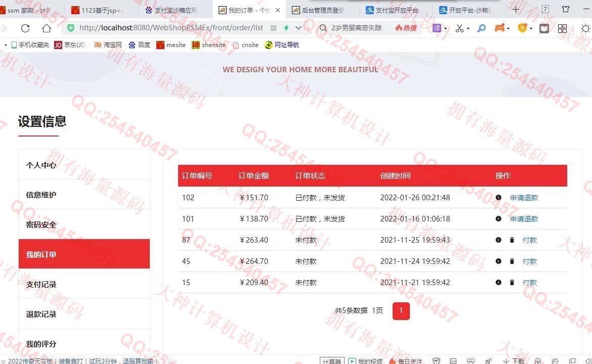
Task: Open the translate button dropdown arrow
Action: (445, 29)
